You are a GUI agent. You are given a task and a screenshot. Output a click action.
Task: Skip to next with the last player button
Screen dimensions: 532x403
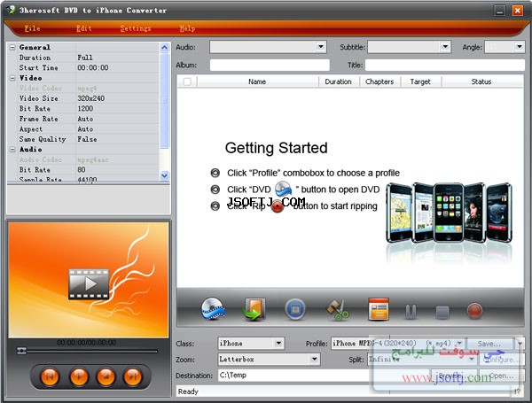(x=133, y=376)
